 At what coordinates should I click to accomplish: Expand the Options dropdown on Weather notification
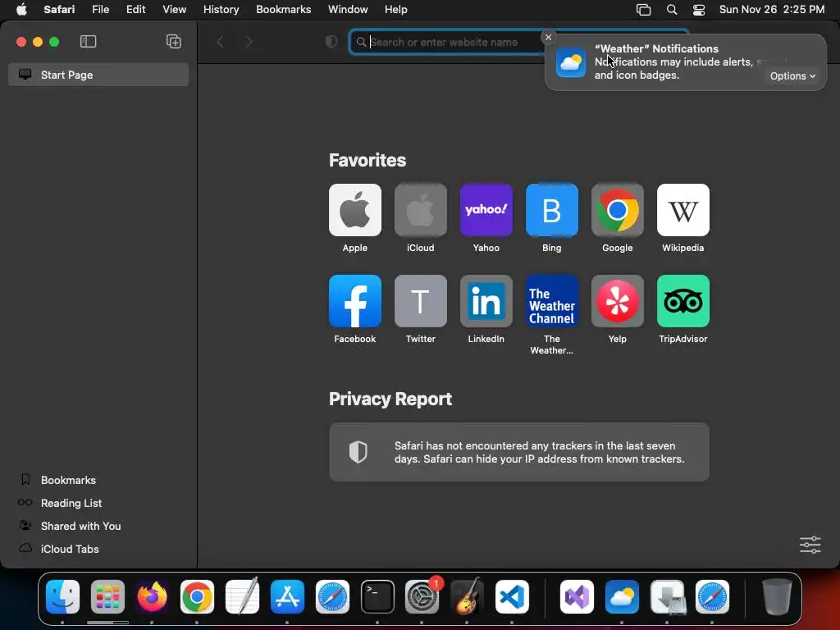point(792,76)
